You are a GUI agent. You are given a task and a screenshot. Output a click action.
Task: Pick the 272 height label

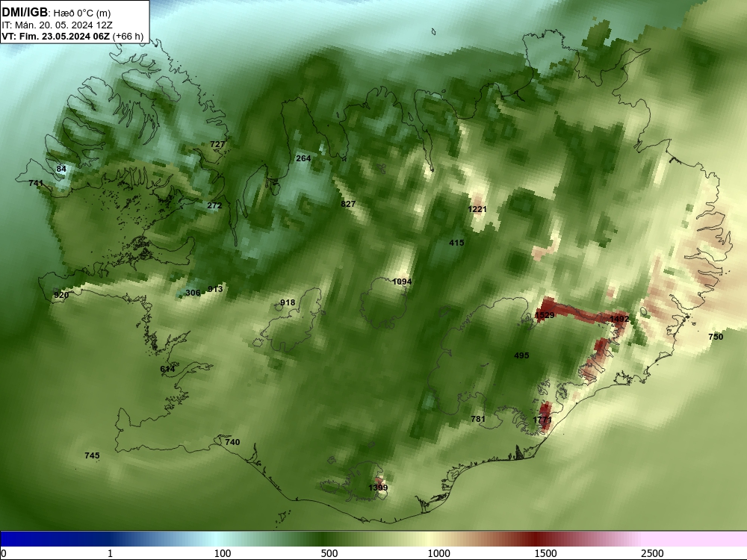(x=214, y=206)
